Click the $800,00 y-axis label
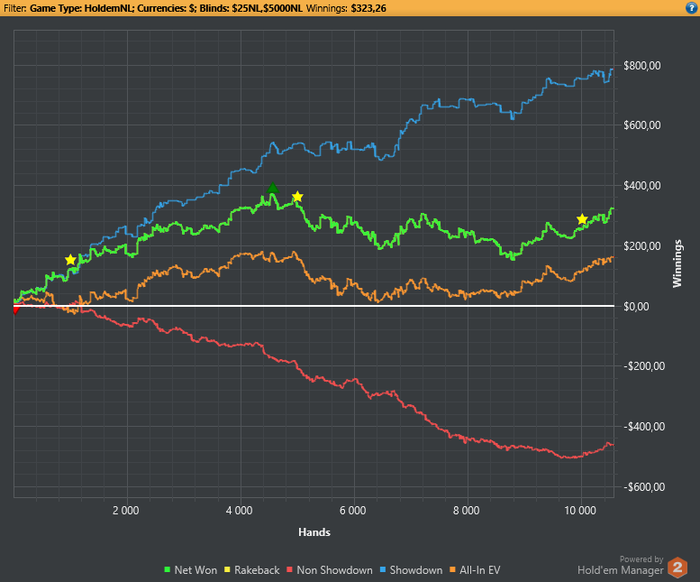700x582 pixels. coord(642,66)
